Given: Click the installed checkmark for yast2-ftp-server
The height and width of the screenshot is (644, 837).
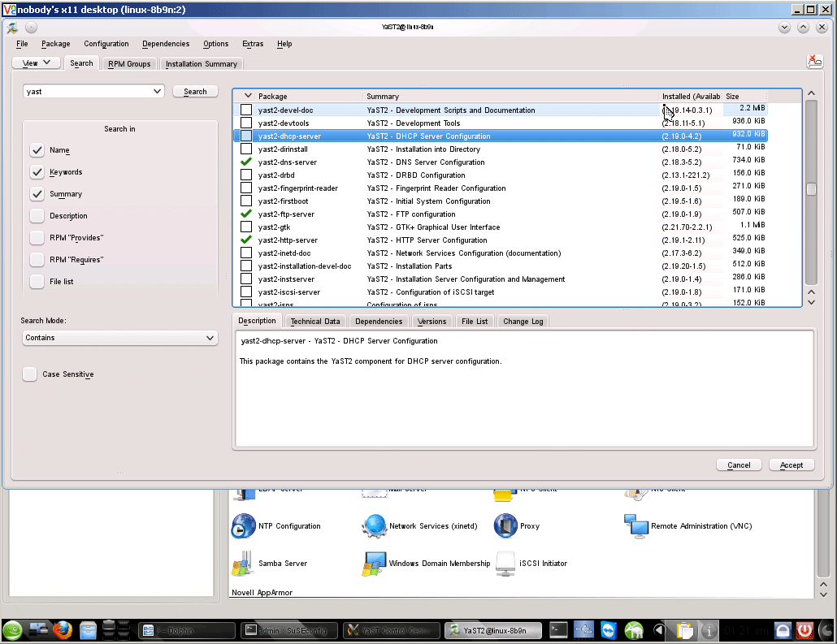Looking at the screenshot, I should [246, 214].
